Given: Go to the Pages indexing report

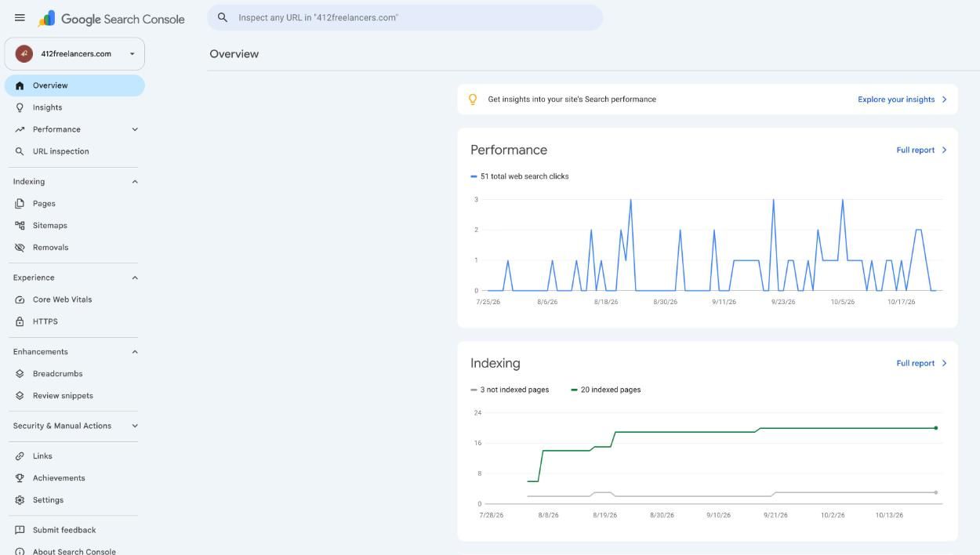Looking at the screenshot, I should [x=74, y=204].
